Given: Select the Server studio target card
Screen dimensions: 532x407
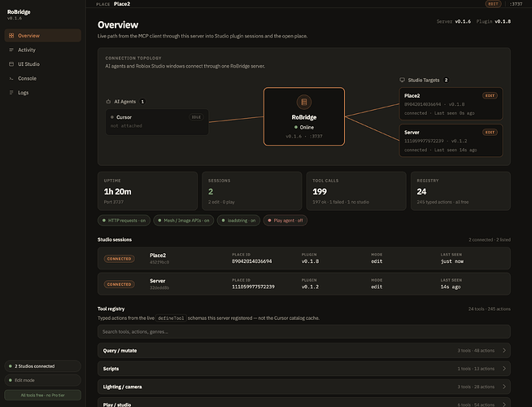Looking at the screenshot, I should coord(451,141).
